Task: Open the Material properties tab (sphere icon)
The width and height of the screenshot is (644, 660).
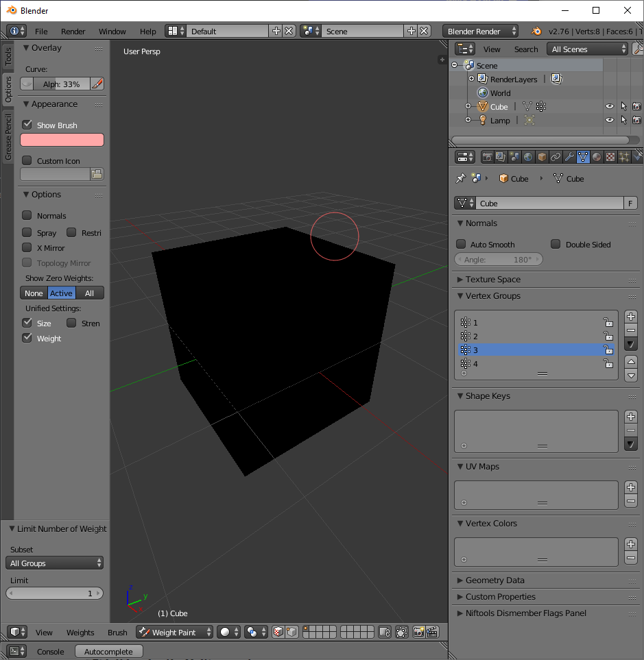Action: [x=597, y=157]
